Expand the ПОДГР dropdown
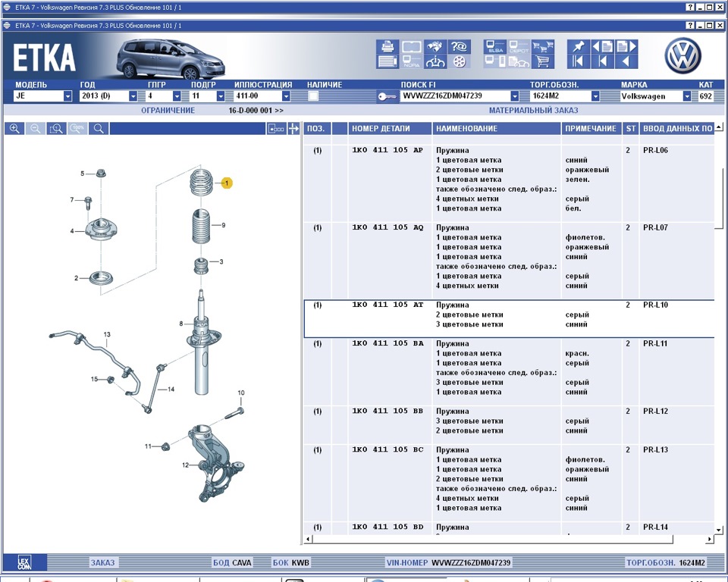This screenshot has height=582, width=728. (221, 96)
